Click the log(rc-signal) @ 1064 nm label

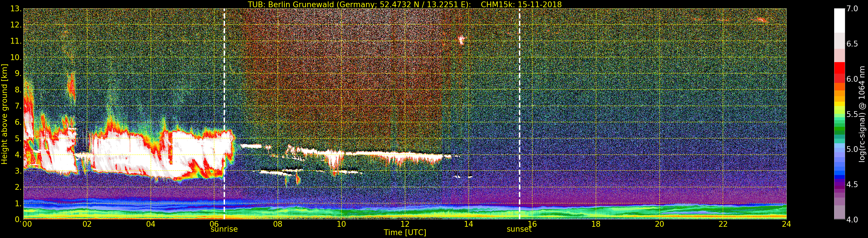pos(862,114)
